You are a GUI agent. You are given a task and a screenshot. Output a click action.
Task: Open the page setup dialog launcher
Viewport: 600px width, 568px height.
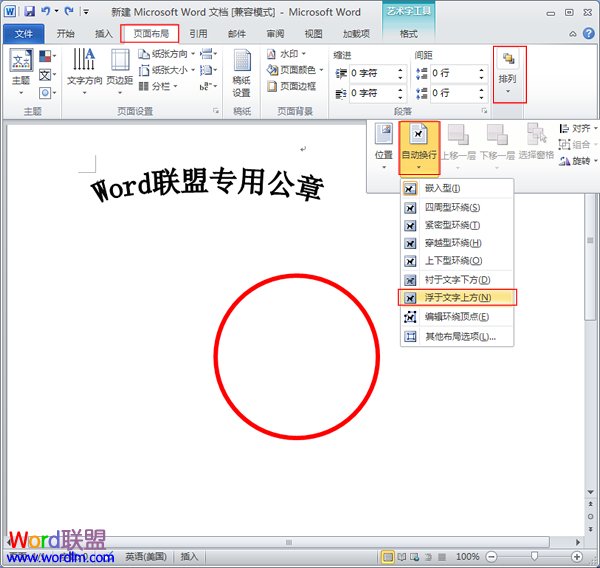click(x=216, y=111)
